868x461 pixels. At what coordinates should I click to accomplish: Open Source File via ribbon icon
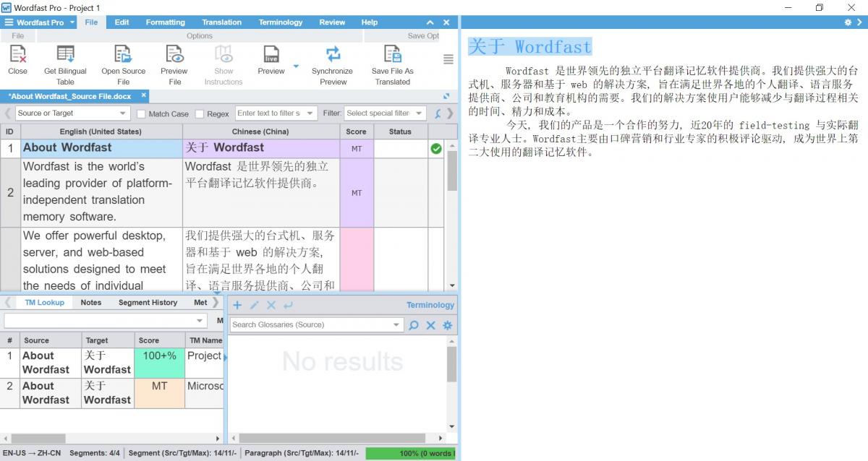[x=123, y=54]
